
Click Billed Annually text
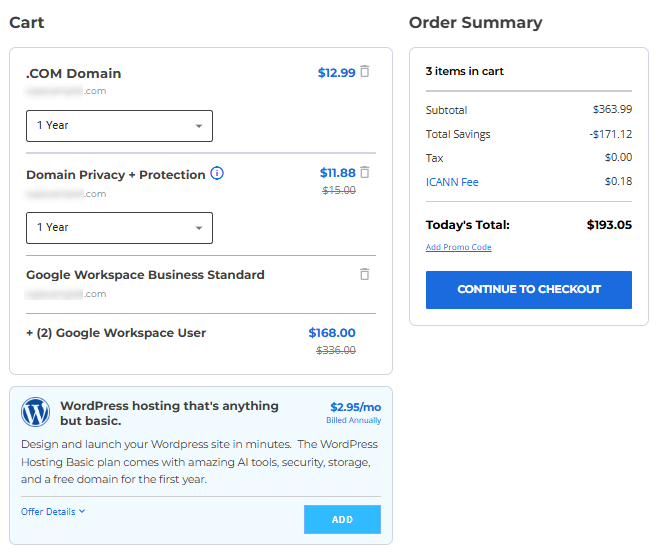click(x=354, y=420)
